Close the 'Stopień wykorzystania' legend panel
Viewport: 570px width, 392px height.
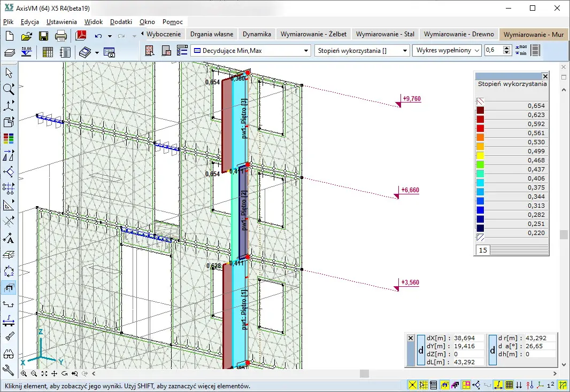coord(545,76)
